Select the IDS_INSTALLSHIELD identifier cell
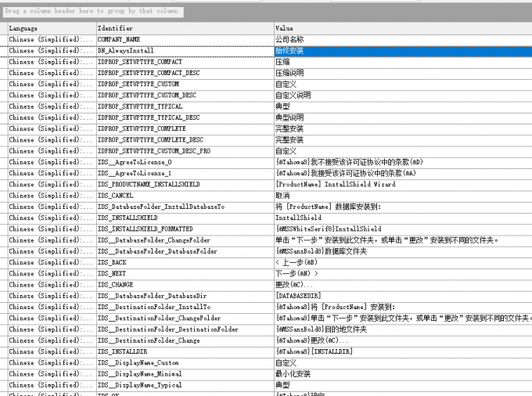532x396 pixels. tap(185, 218)
